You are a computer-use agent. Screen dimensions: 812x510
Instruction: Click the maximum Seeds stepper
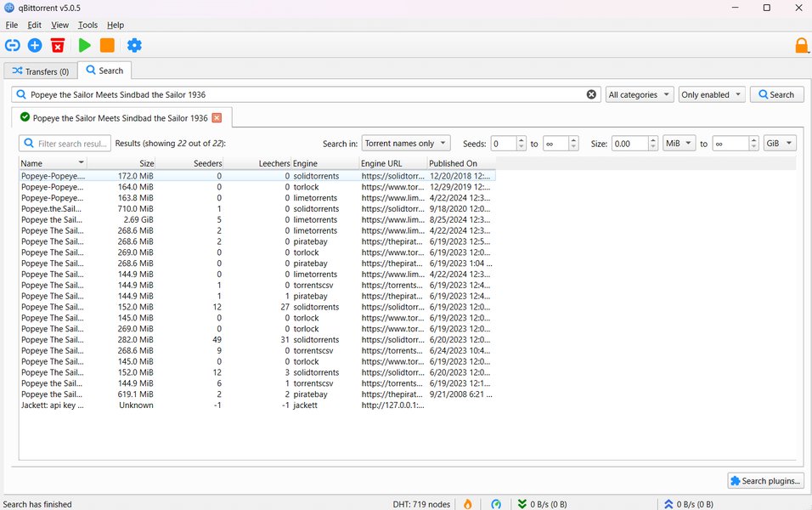(x=573, y=144)
